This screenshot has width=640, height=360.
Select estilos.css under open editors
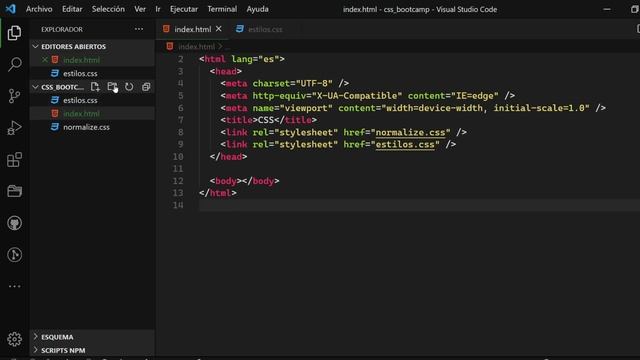(x=80, y=73)
